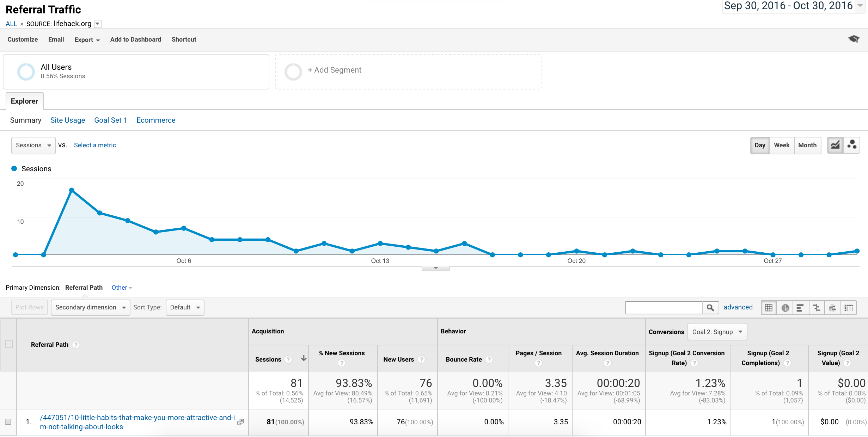Switch to the Site Usage tab
This screenshot has height=437, width=868.
[68, 120]
